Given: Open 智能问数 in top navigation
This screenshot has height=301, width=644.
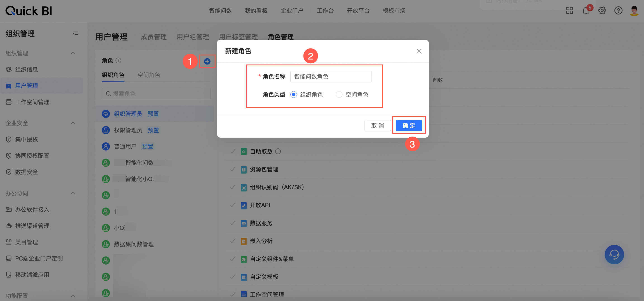Looking at the screenshot, I should tap(220, 10).
